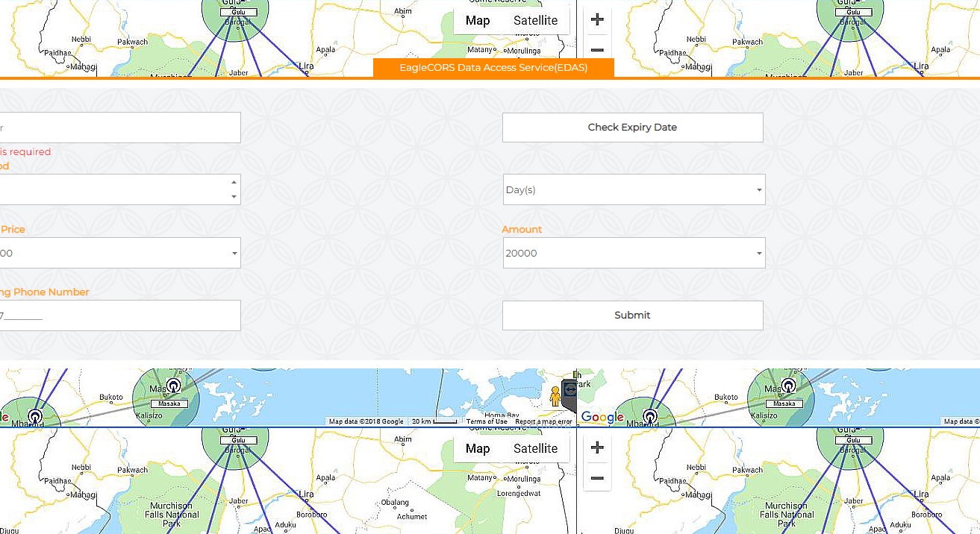Click the Achumet place name on the map
The image size is (980, 534).
(x=412, y=516)
